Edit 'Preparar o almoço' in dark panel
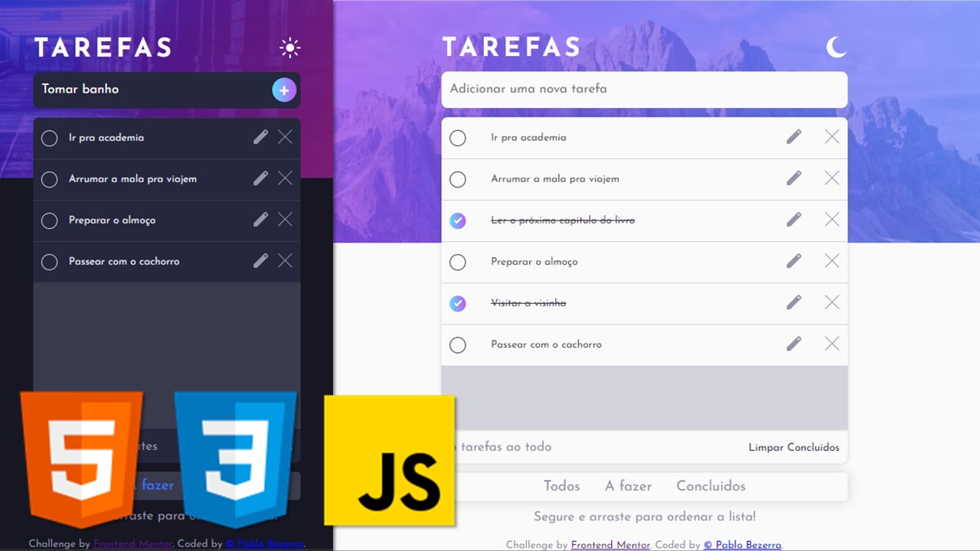 click(x=261, y=220)
